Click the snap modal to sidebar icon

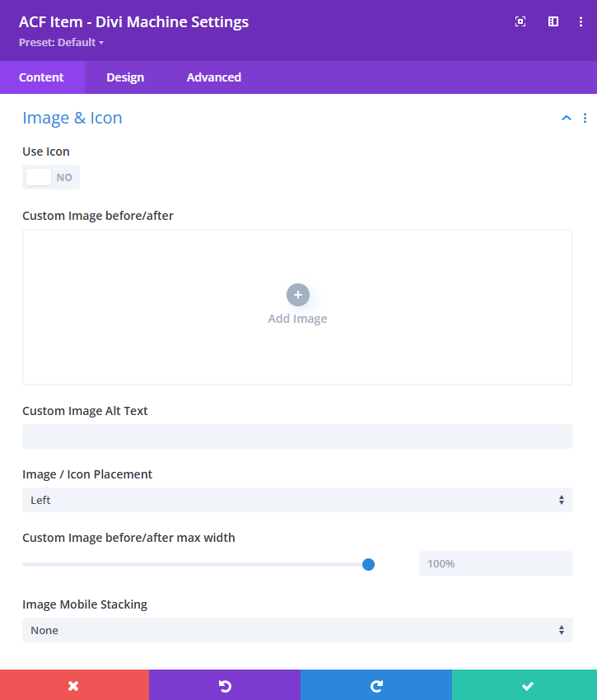tap(553, 21)
